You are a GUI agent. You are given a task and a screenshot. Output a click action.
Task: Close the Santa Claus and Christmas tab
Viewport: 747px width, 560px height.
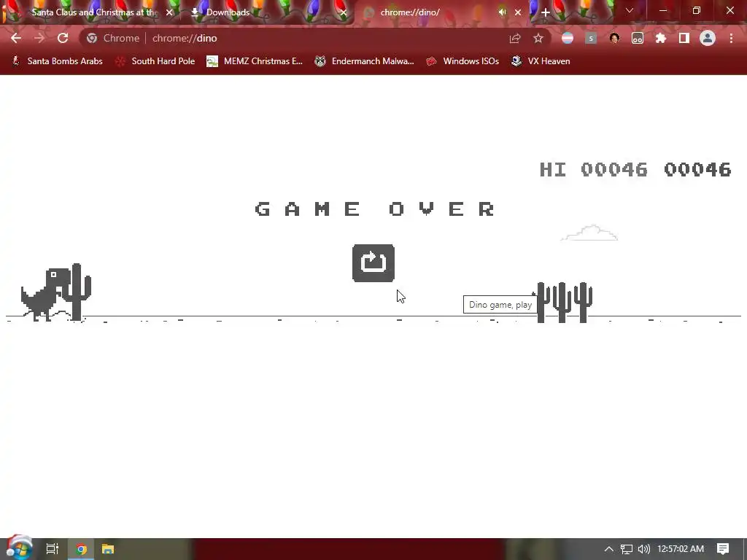(x=169, y=12)
